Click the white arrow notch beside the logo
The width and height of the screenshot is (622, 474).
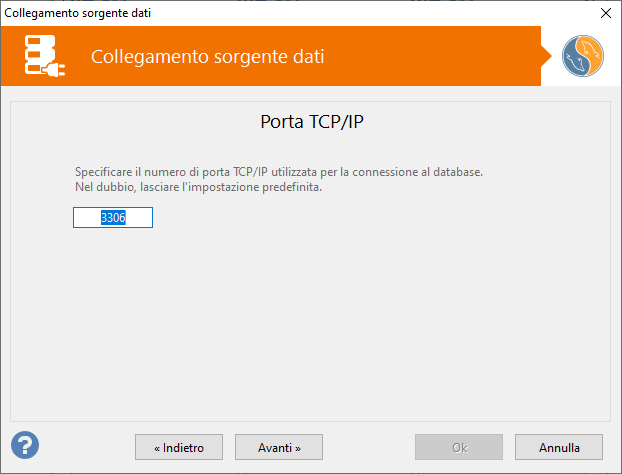[x=549, y=56]
